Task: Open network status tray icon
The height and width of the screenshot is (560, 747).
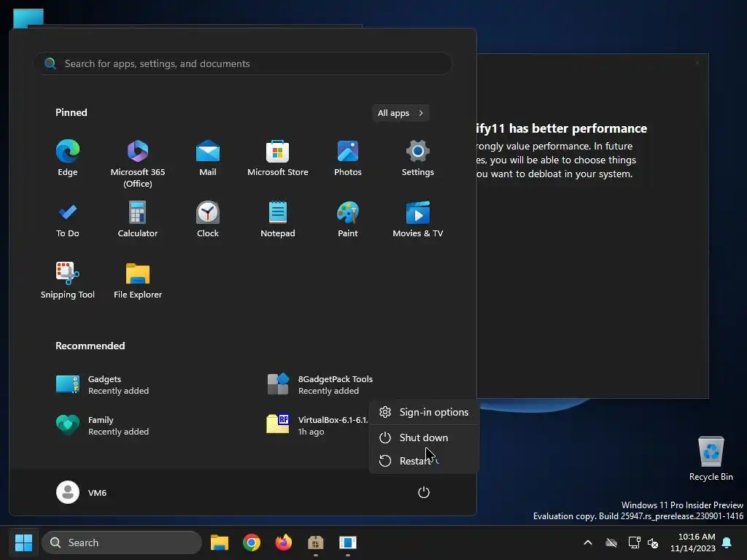Action: pos(634,542)
